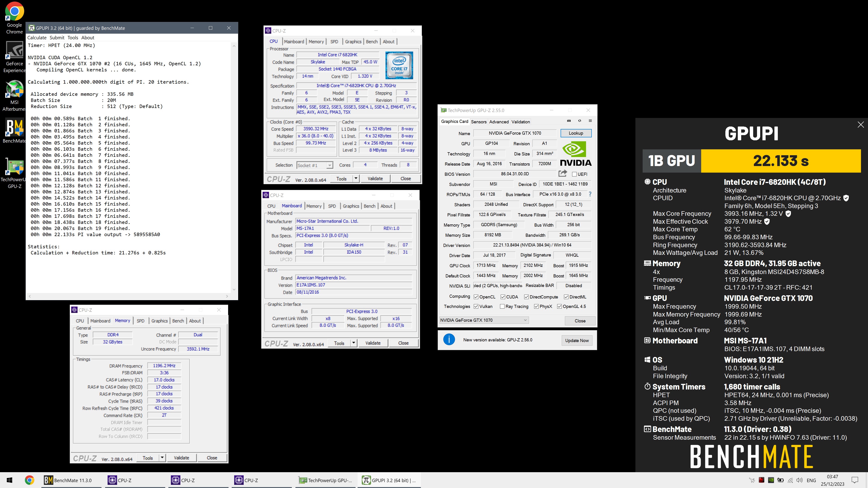Toggle the DirectCompute checkbox
This screenshot has height=488, width=868.
tap(526, 297)
